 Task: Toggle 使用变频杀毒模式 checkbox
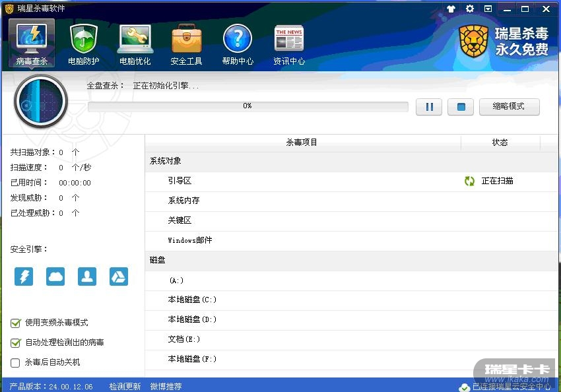[15, 323]
